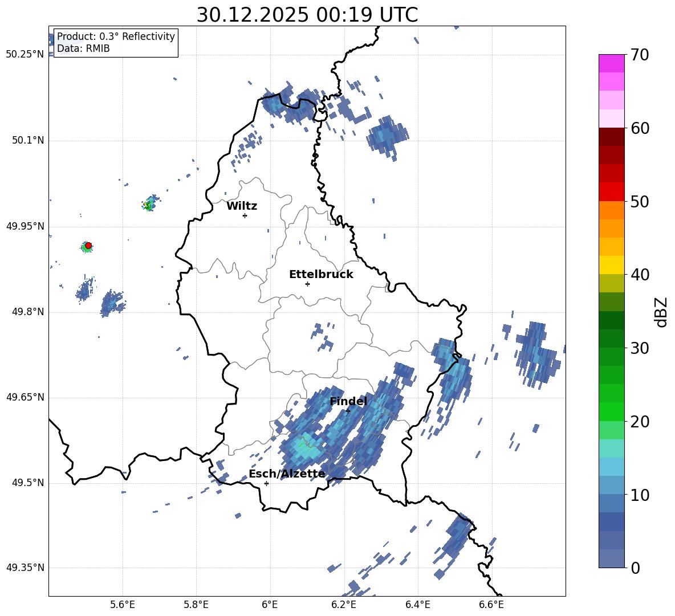675x616 pixels.
Task: Click the Findel station cross marker
Action: pyautogui.click(x=348, y=411)
